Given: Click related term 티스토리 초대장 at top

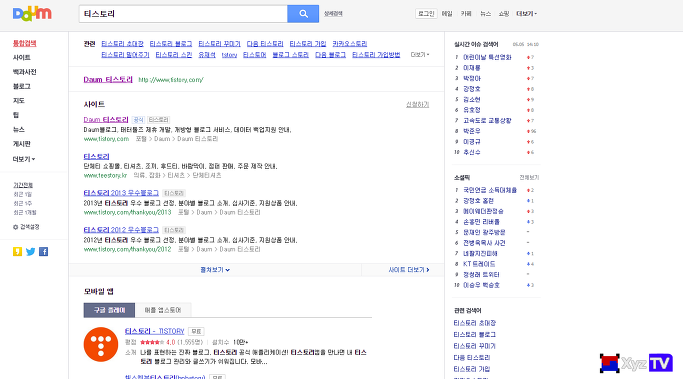Looking at the screenshot, I should click(x=122, y=44).
